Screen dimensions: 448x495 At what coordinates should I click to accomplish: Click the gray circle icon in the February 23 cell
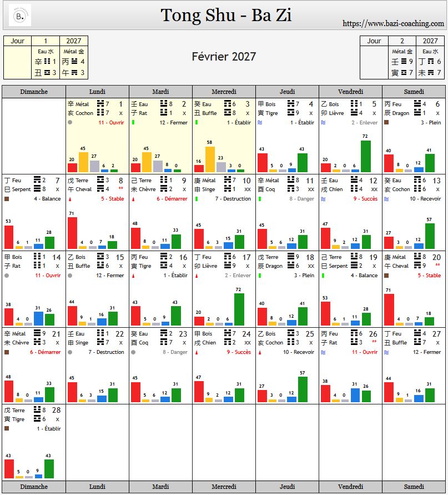133,352
